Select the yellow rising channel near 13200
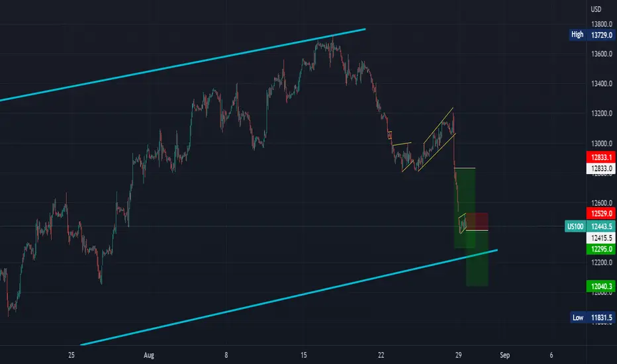Viewport: 617px width, 364px height. [x=436, y=139]
